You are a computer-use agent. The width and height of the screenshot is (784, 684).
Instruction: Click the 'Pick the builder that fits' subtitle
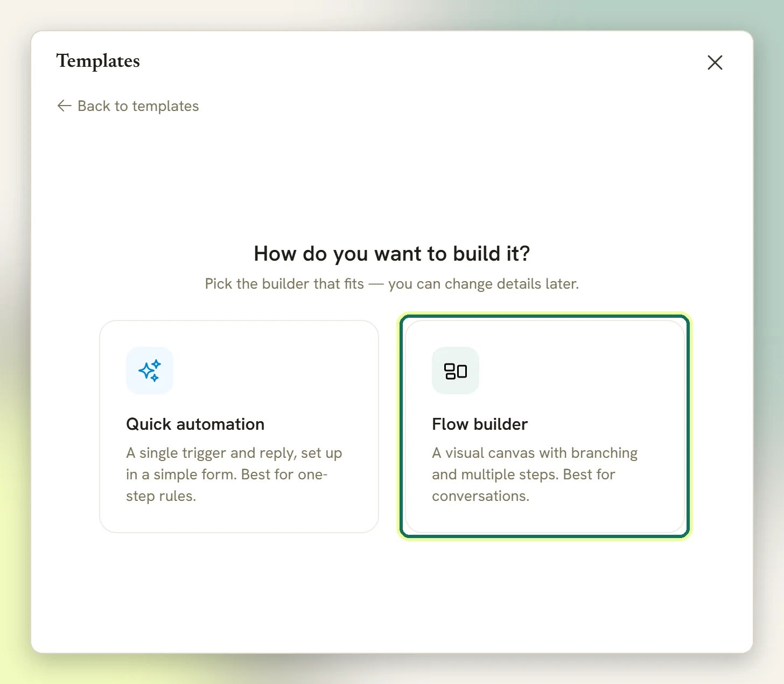pyautogui.click(x=392, y=284)
